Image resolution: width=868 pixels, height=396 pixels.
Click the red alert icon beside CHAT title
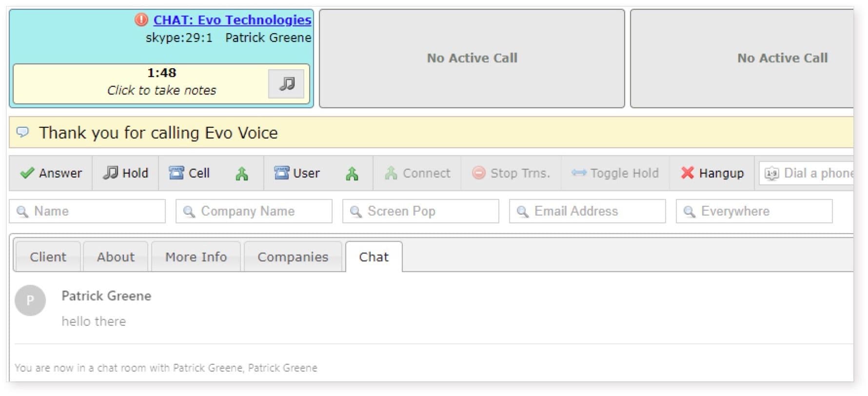point(141,20)
